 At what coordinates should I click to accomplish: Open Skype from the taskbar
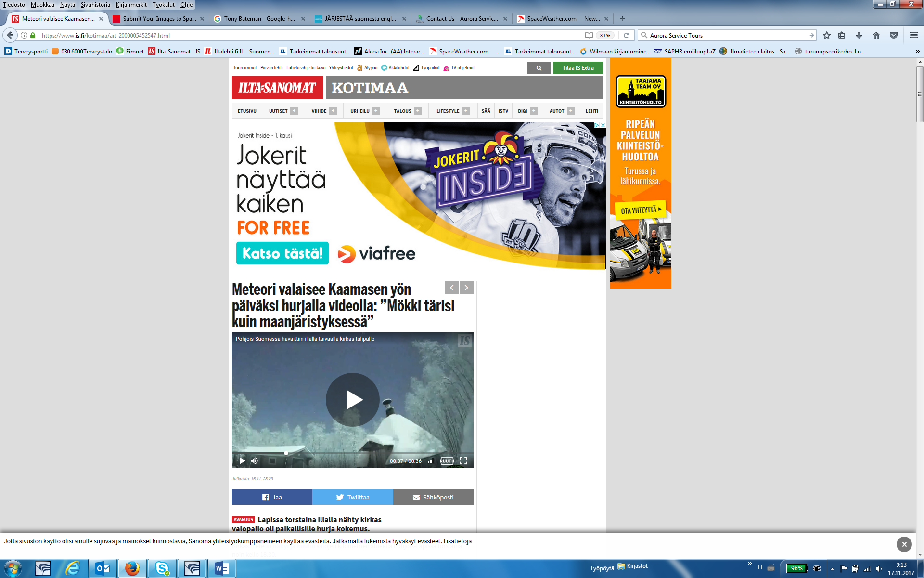point(162,568)
